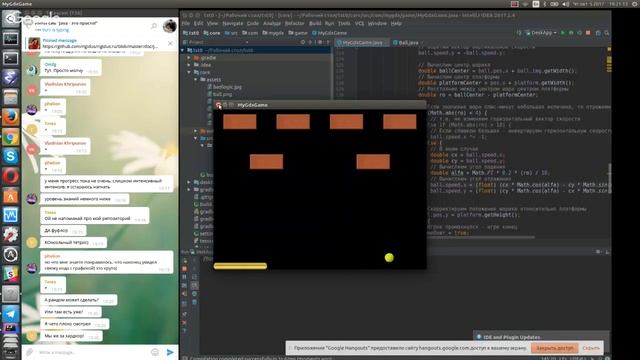
Task: Stop the running application from toolbar
Action: [588, 33]
